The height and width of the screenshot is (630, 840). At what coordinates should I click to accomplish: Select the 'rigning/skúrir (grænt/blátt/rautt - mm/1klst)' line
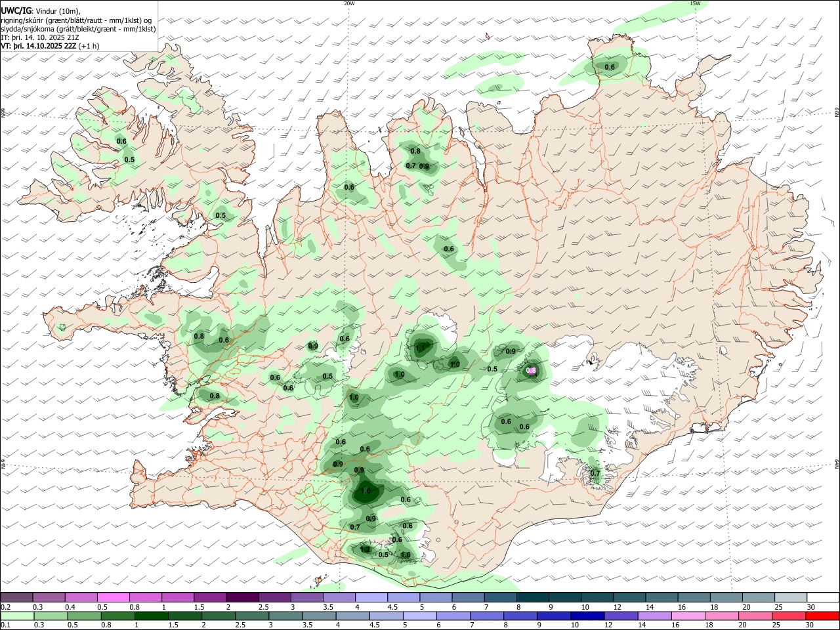pyautogui.click(x=76, y=20)
